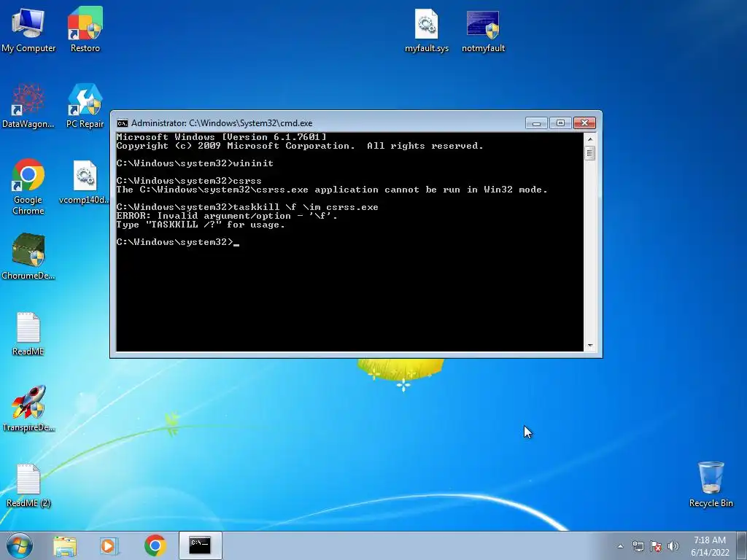Click the volume speaker tray icon
The width and height of the screenshot is (747, 560).
point(673,546)
